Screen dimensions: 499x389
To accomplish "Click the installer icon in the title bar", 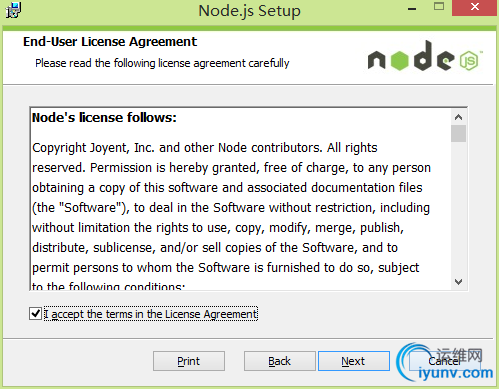I will pyautogui.click(x=13, y=10).
